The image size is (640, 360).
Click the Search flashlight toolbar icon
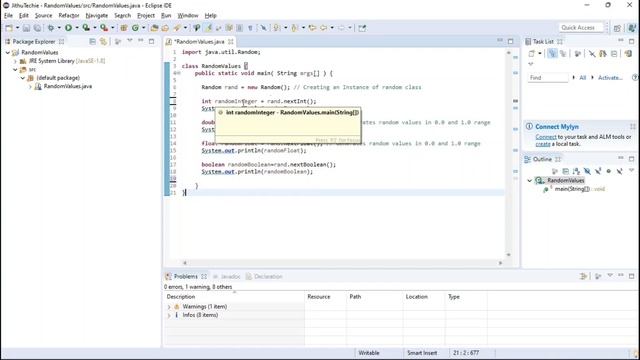177,28
